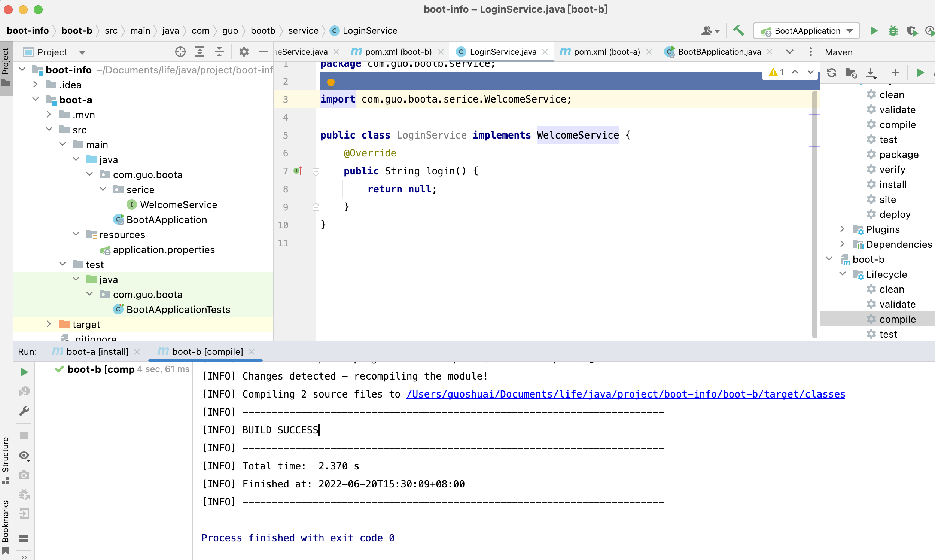
Task: Expand Dependencies node in Maven panel
Action: 842,244
